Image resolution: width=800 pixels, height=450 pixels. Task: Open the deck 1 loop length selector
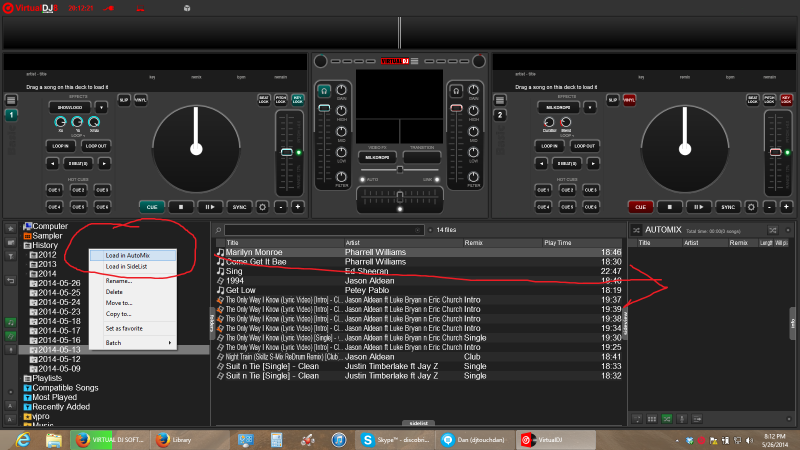point(78,164)
